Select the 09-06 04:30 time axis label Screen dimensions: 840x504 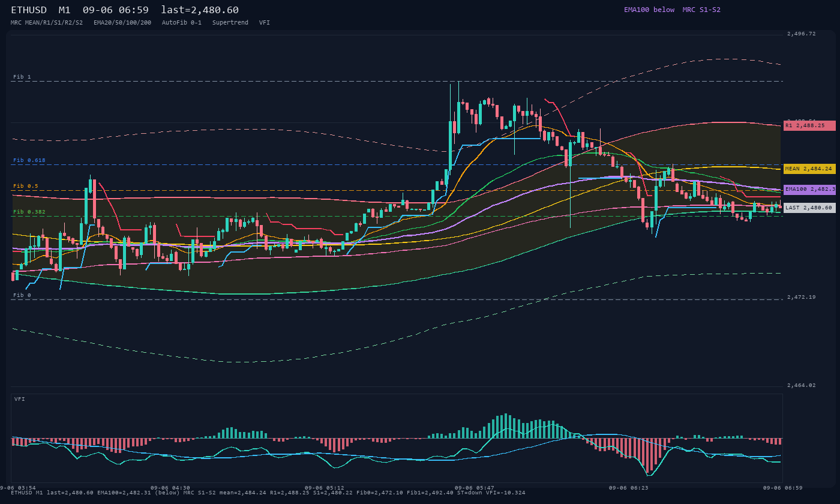click(170, 488)
